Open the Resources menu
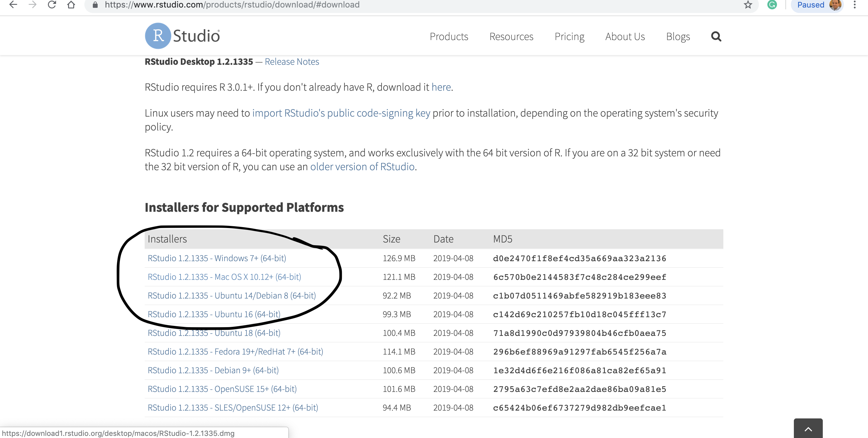This screenshot has height=438, width=868. [x=511, y=36]
